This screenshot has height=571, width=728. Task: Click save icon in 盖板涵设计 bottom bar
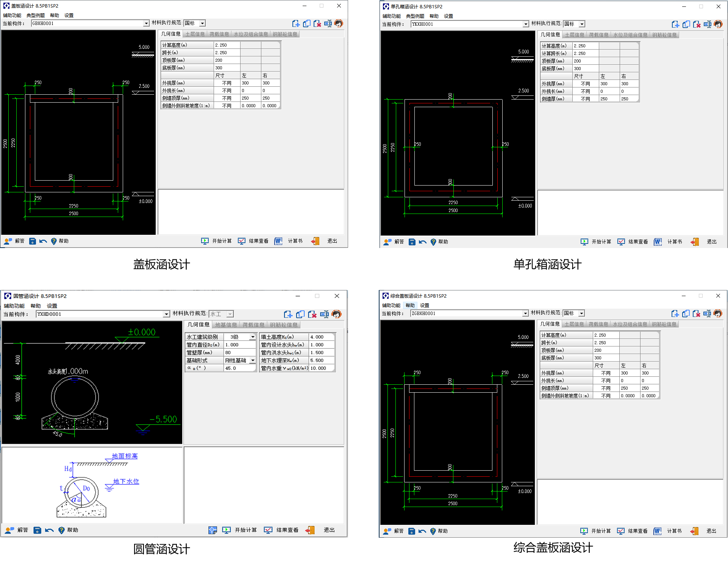coord(33,241)
